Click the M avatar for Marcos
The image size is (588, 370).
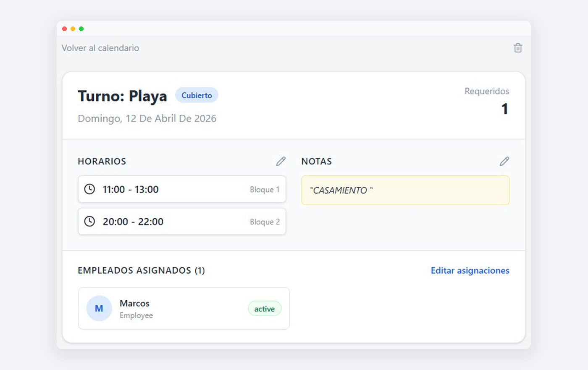[99, 308]
